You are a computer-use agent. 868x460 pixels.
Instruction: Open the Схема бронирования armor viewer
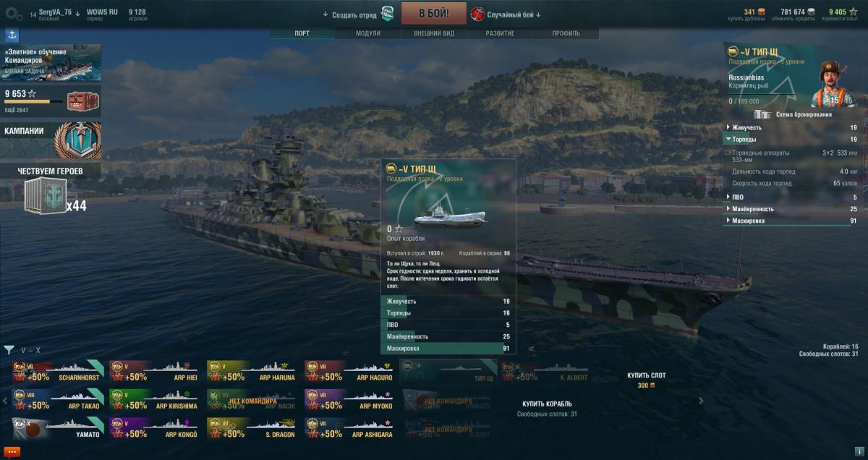coord(792,114)
